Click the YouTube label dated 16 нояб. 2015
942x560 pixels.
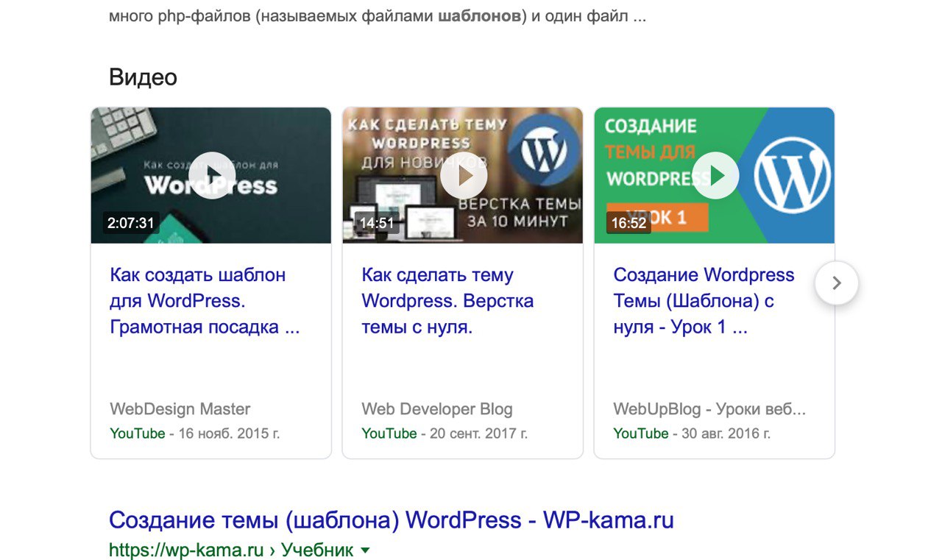point(138,433)
